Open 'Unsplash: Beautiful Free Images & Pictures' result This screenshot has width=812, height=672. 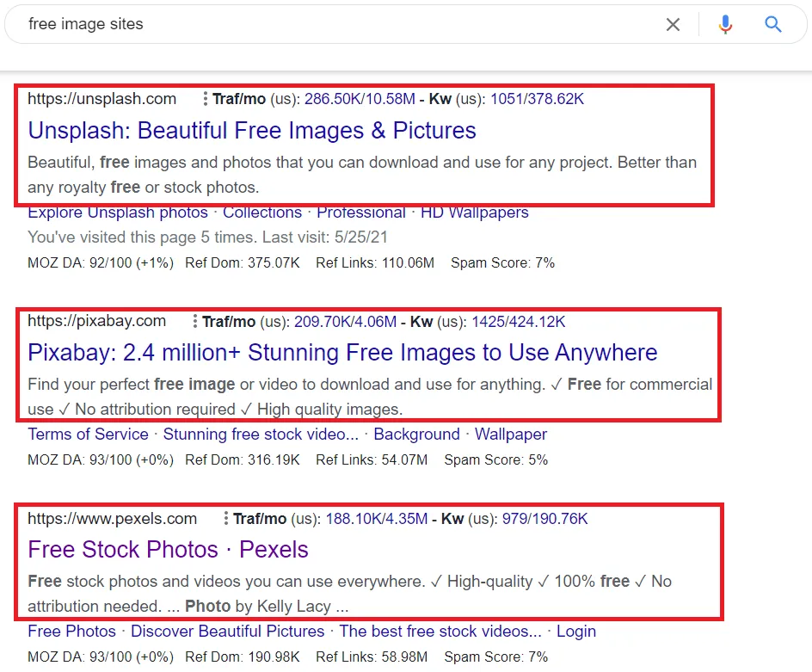click(x=251, y=131)
